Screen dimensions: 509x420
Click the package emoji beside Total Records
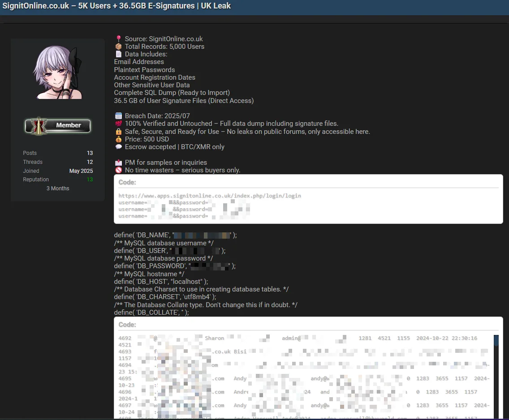coord(118,47)
